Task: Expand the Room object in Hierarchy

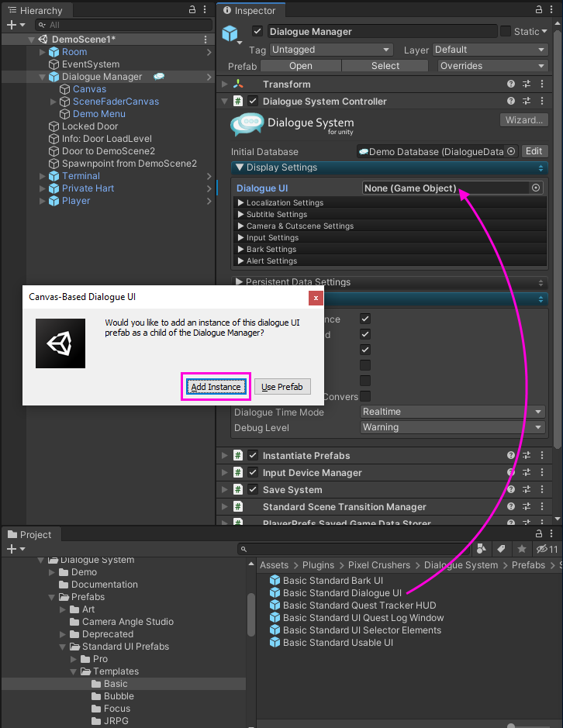Action: click(x=43, y=52)
